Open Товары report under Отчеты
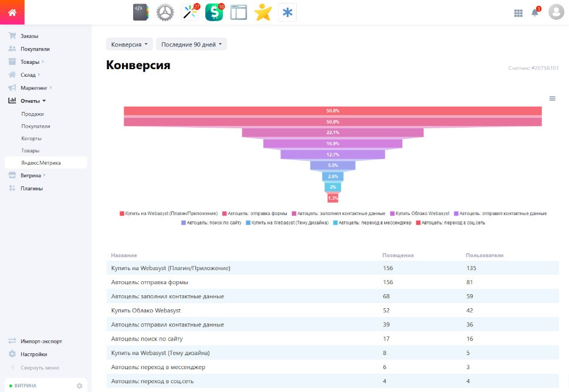The image size is (569, 392). click(30, 151)
